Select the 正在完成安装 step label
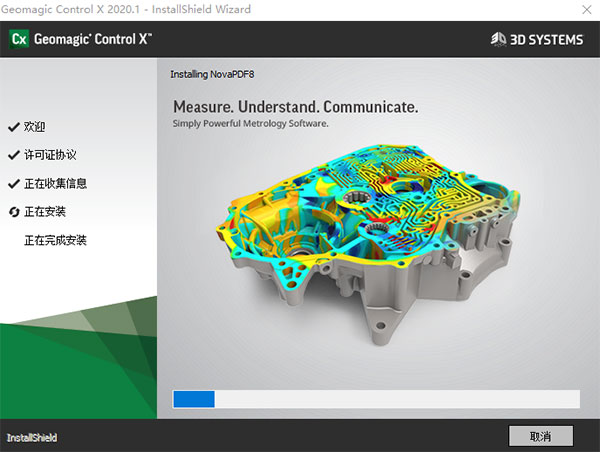Screen dimensions: 600x452 click(x=55, y=240)
